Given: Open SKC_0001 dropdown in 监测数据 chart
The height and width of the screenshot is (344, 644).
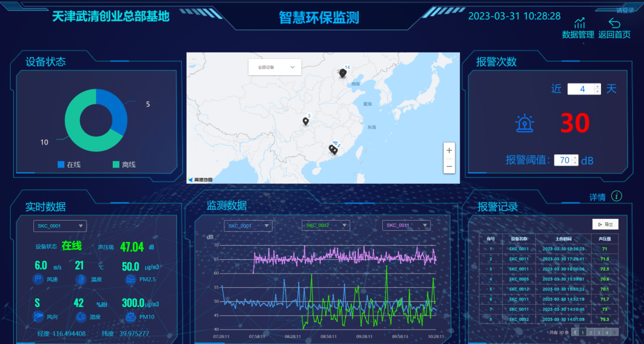Looking at the screenshot, I should click(248, 226).
